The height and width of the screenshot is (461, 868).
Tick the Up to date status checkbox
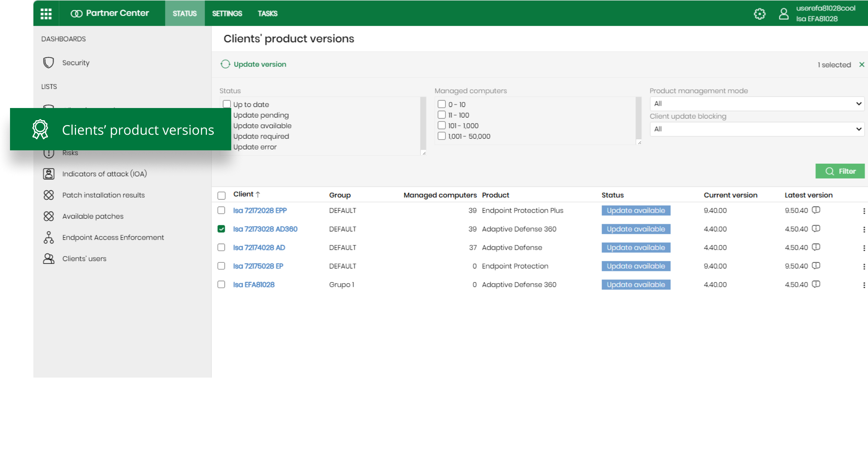(x=227, y=104)
